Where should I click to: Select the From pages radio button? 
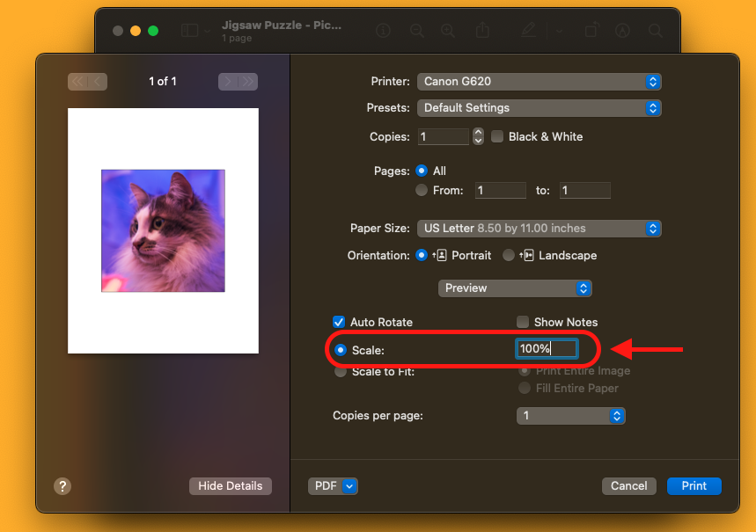(x=422, y=190)
